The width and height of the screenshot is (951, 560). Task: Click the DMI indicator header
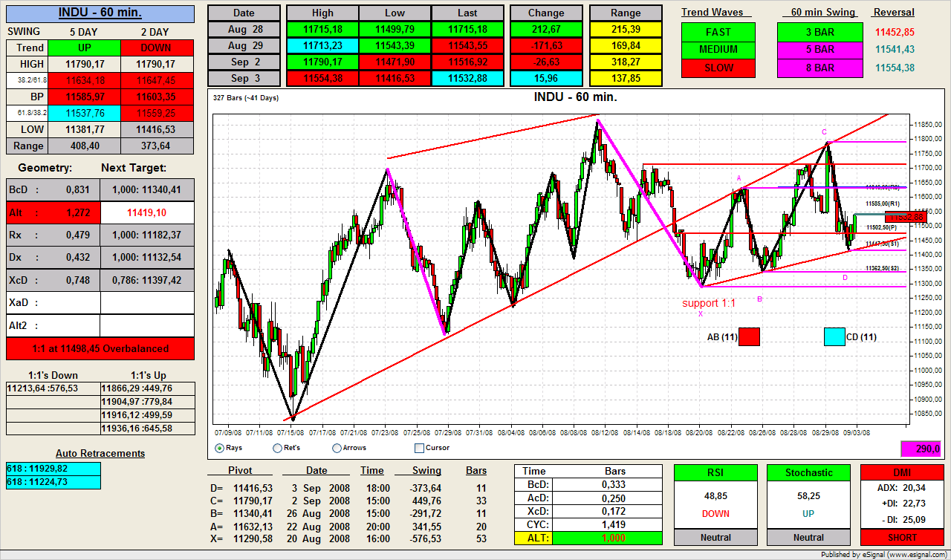click(x=902, y=472)
